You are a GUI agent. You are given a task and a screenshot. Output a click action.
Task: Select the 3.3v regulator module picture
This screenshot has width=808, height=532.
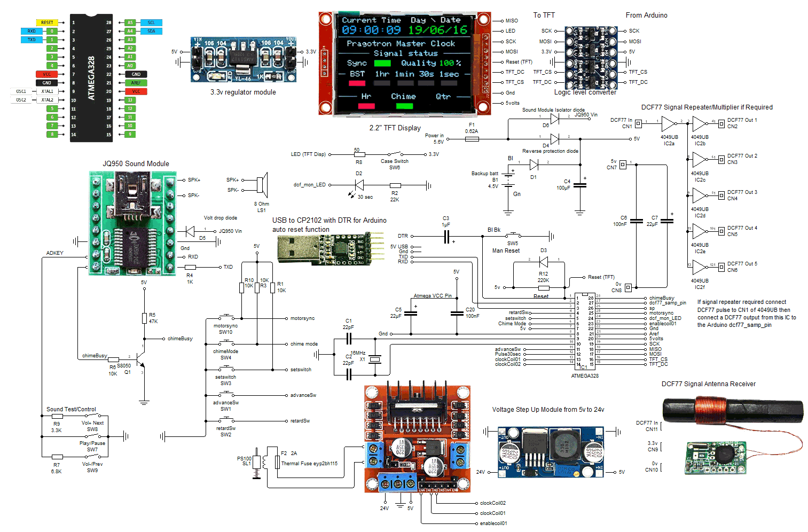tap(243, 59)
